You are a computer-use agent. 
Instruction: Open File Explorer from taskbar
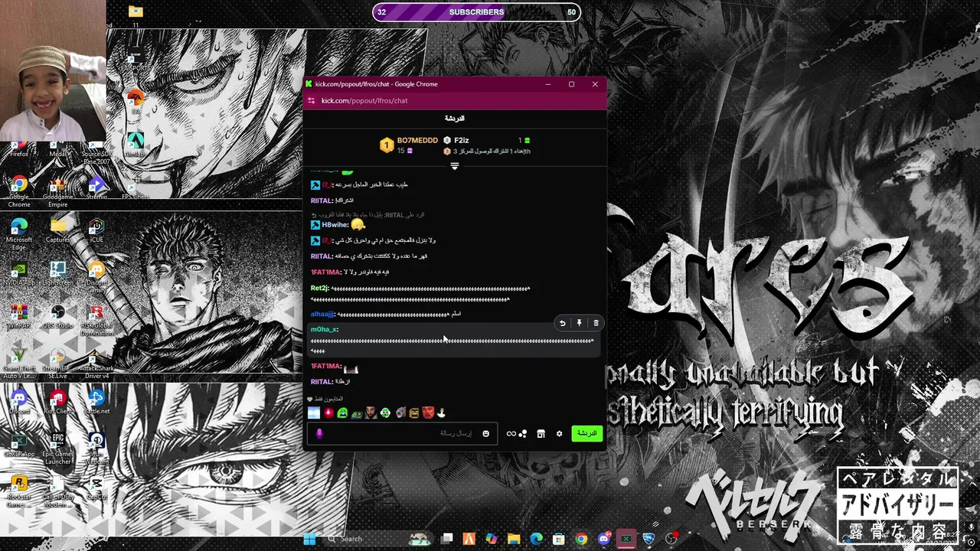(514, 539)
